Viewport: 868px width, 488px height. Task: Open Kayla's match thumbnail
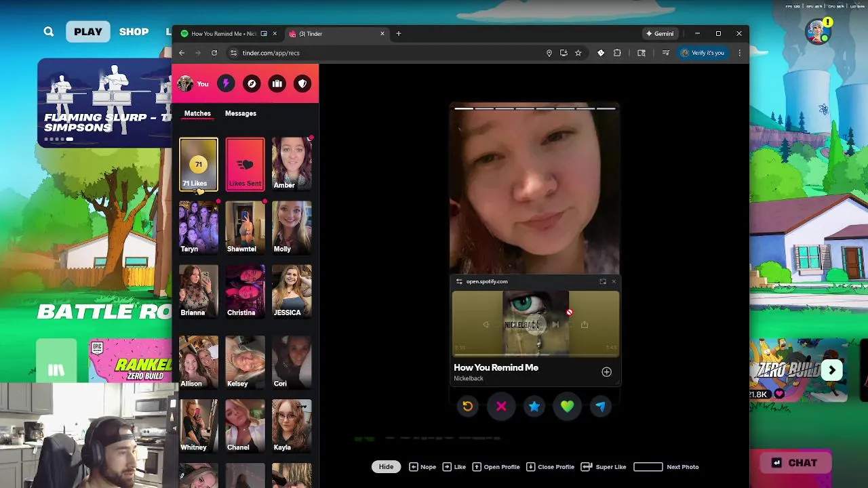coord(292,426)
